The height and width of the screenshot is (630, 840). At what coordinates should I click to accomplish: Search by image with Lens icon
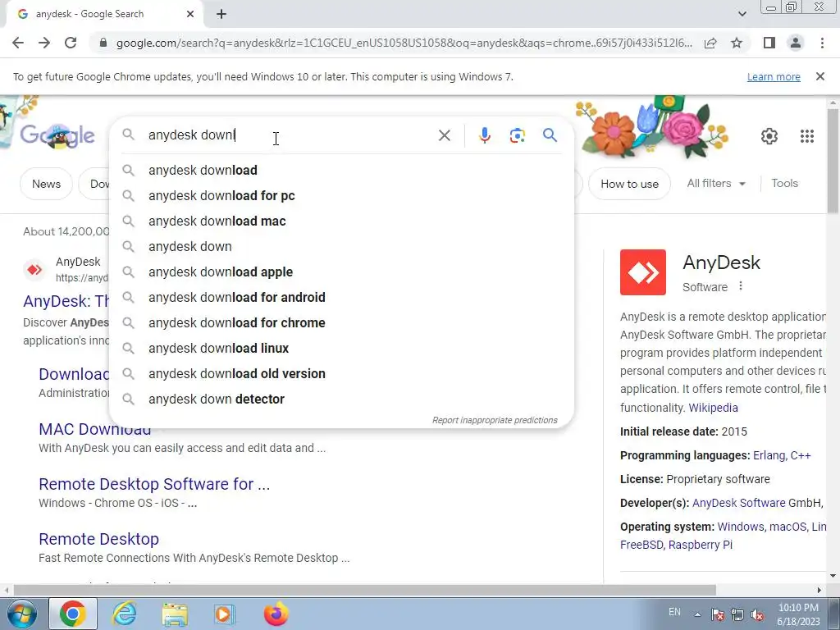pos(517,135)
